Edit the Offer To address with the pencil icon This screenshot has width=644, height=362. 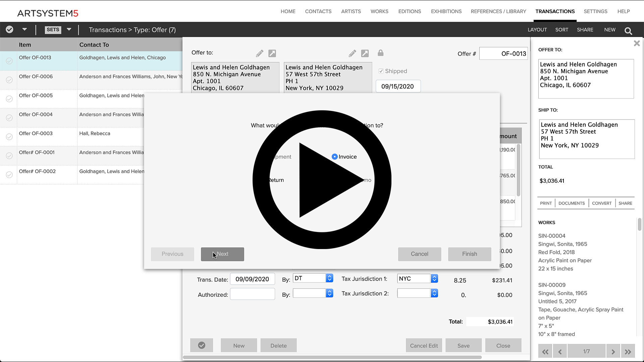coord(259,53)
